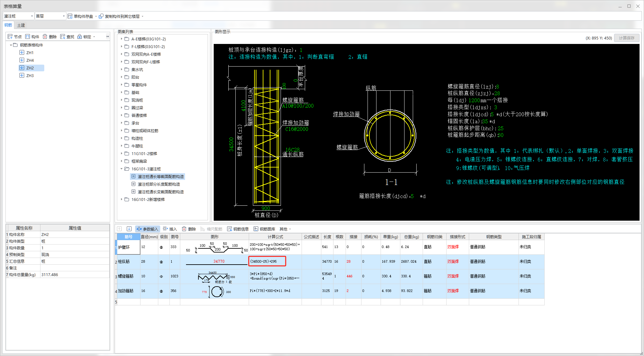Click the 桩纵筋直径 value 28 in the drawing
The image size is (644, 356).
[497, 93]
